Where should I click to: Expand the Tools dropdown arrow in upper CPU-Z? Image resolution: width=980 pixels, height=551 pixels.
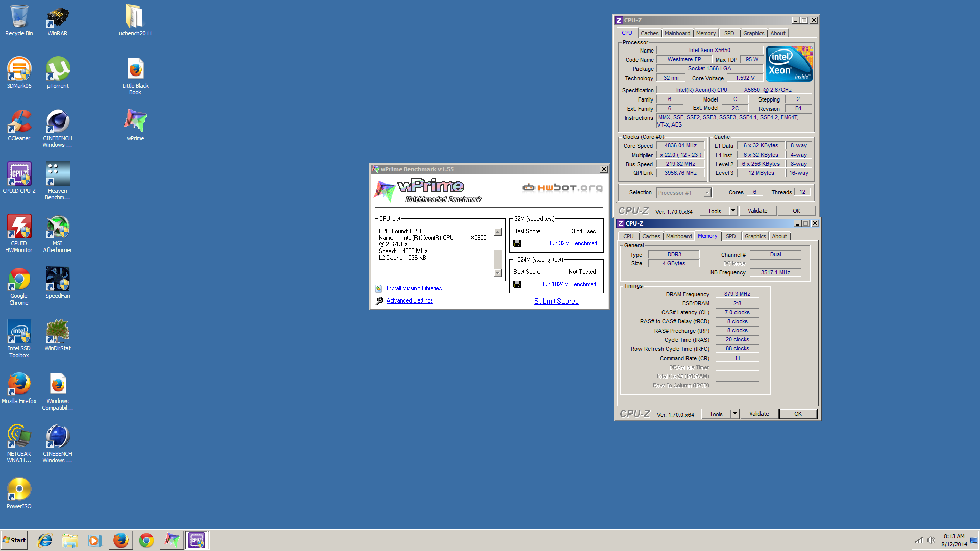click(x=733, y=211)
